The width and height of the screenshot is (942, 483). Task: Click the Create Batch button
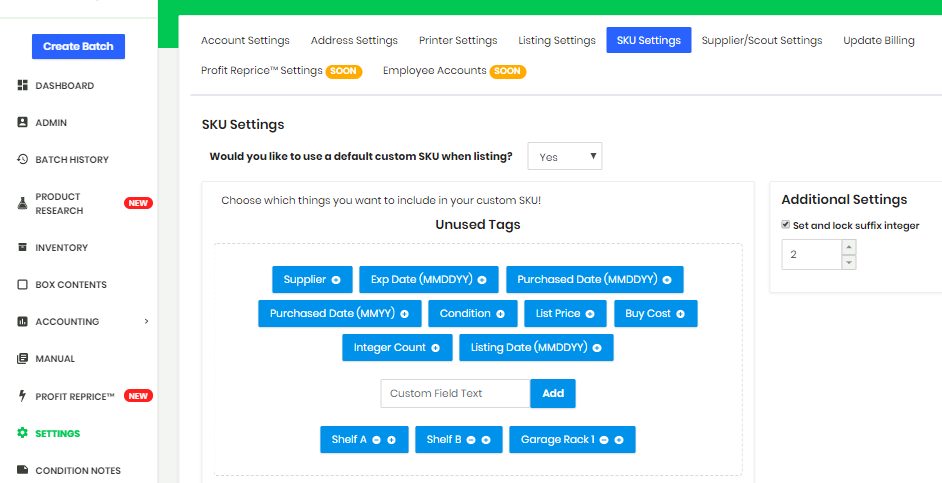78,46
